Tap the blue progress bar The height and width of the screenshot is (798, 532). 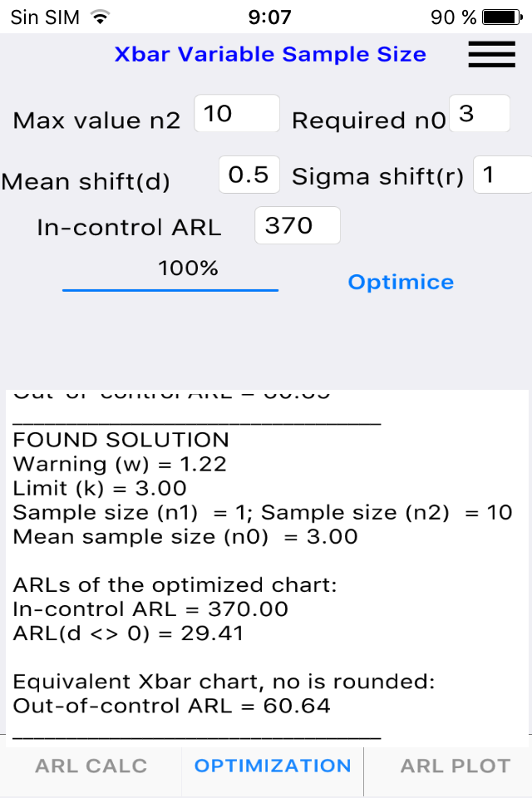click(x=170, y=290)
